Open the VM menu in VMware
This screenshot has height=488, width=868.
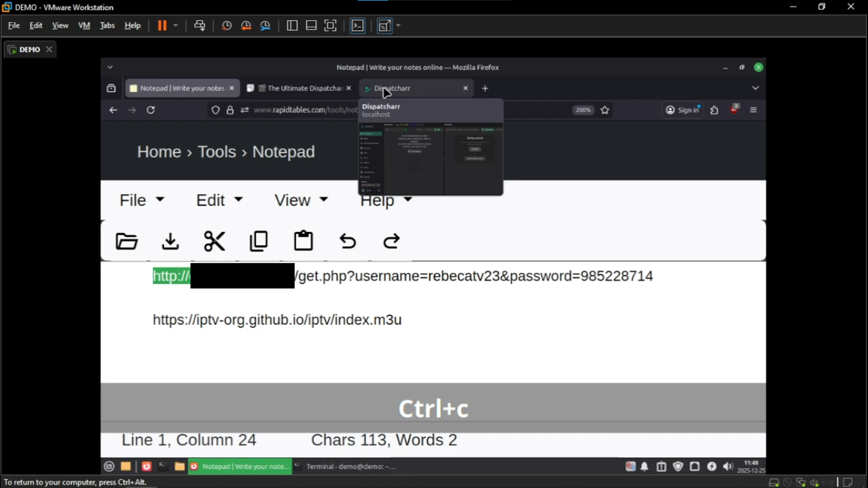(x=84, y=25)
